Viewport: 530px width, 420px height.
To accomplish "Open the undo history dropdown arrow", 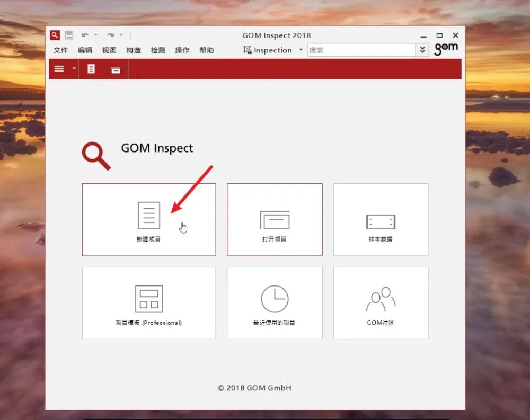I will (95, 35).
